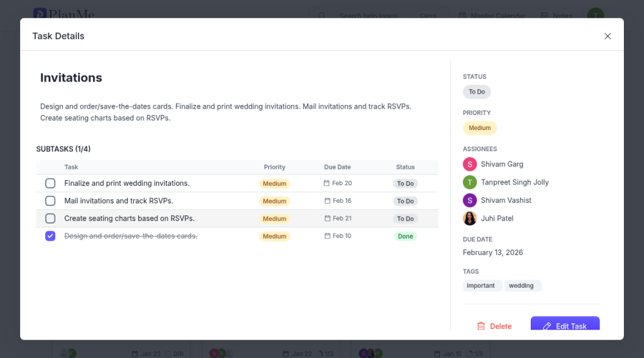644x358 pixels.
Task: Click calendar icon beside Feb 16
Action: [327, 201]
